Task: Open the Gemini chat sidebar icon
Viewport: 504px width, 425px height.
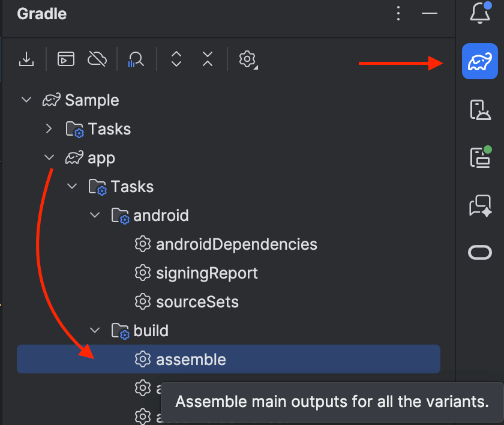Action: pyautogui.click(x=479, y=206)
